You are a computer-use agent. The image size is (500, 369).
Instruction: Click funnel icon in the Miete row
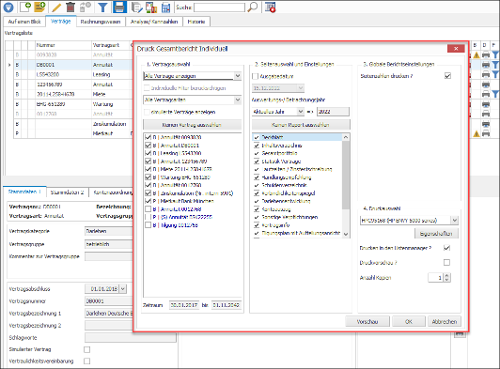pos(495,94)
